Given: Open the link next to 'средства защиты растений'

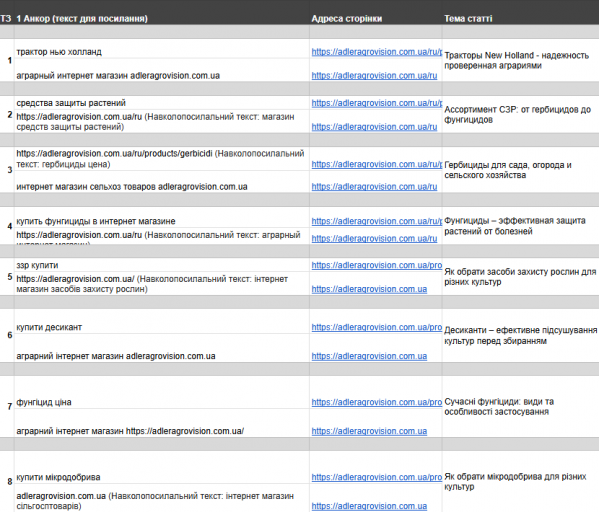Looking at the screenshot, I should click(x=377, y=103).
